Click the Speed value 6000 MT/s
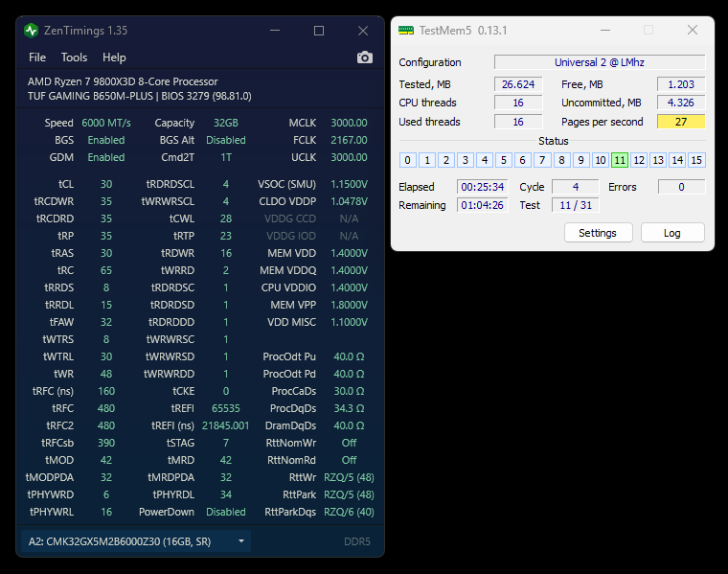The width and height of the screenshot is (728, 574). coord(106,123)
